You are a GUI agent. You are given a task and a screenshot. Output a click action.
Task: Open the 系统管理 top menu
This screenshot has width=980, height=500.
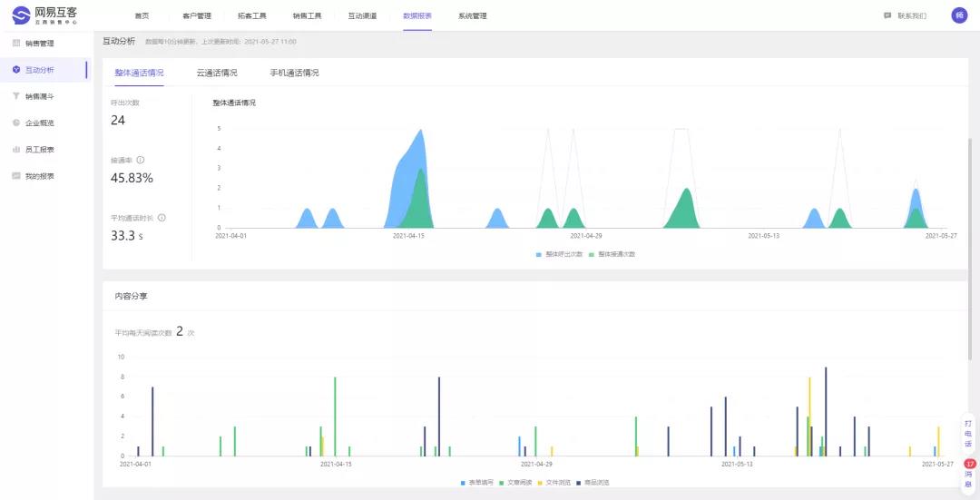click(x=472, y=16)
